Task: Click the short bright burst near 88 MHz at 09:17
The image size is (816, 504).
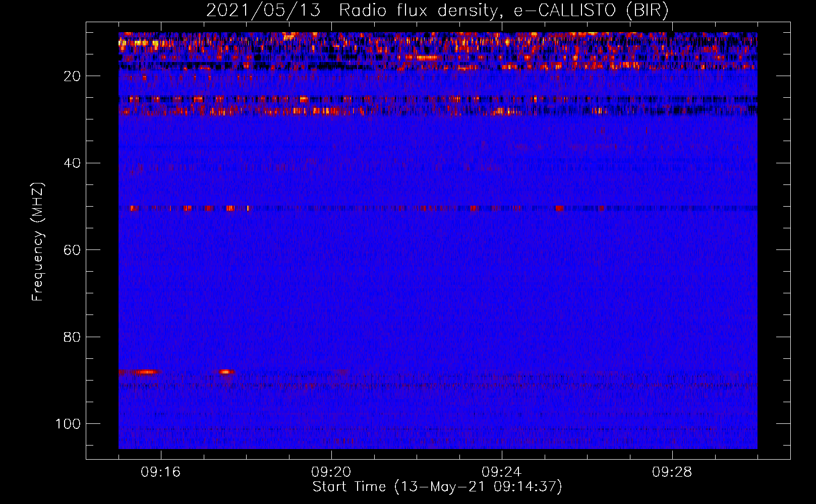Action: pos(227,372)
